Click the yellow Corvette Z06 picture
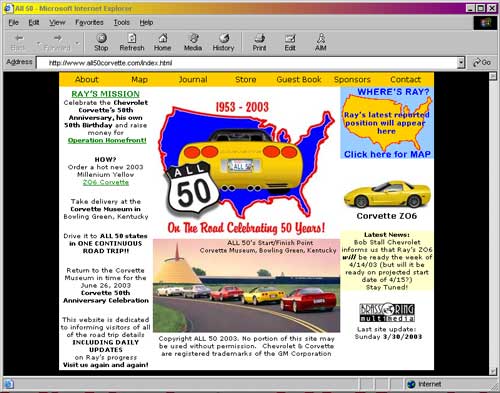This screenshot has width=500, height=393. [x=387, y=194]
